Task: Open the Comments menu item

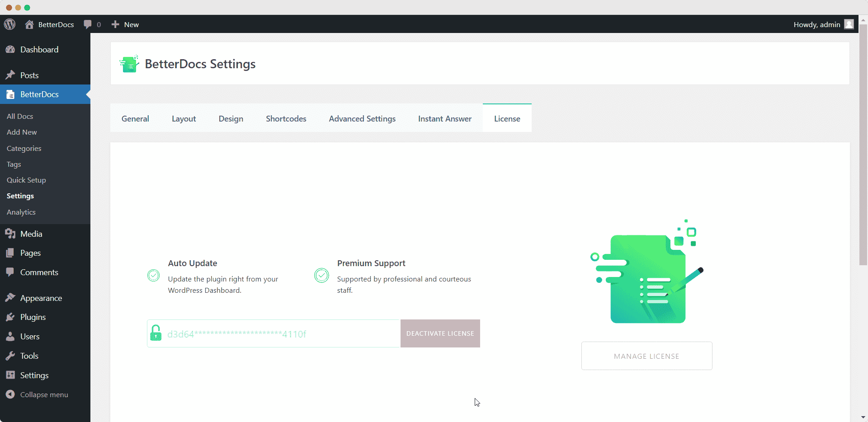Action: coord(45,272)
